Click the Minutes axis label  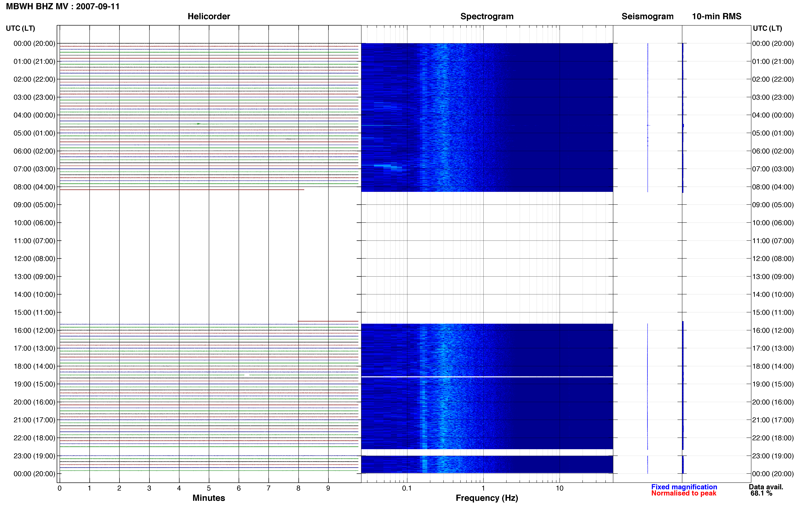(x=209, y=498)
